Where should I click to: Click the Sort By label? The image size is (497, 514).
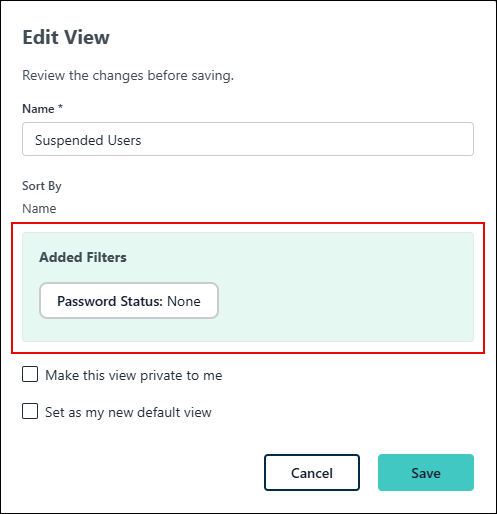(42, 186)
